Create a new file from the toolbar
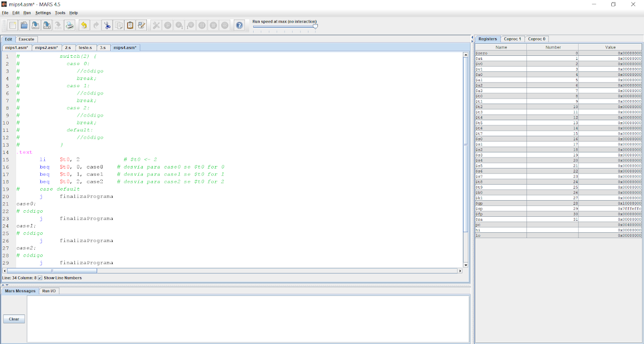The image size is (644, 344). click(x=13, y=25)
